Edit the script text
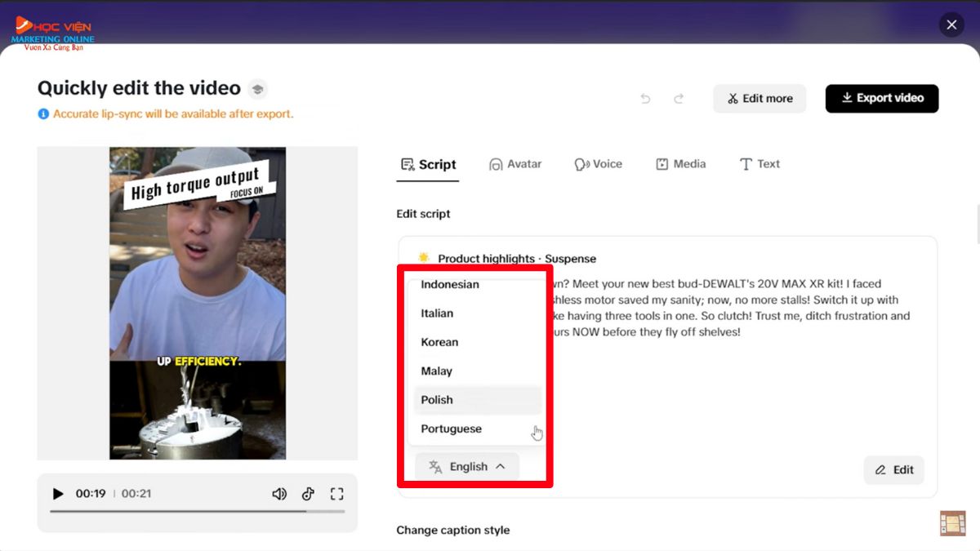This screenshot has width=980, height=551. click(x=894, y=470)
